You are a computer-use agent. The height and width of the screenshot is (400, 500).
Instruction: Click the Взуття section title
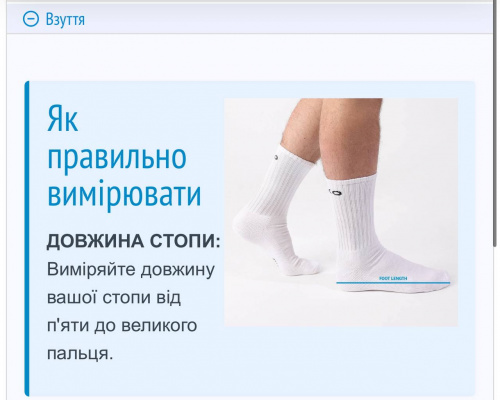tap(65, 19)
